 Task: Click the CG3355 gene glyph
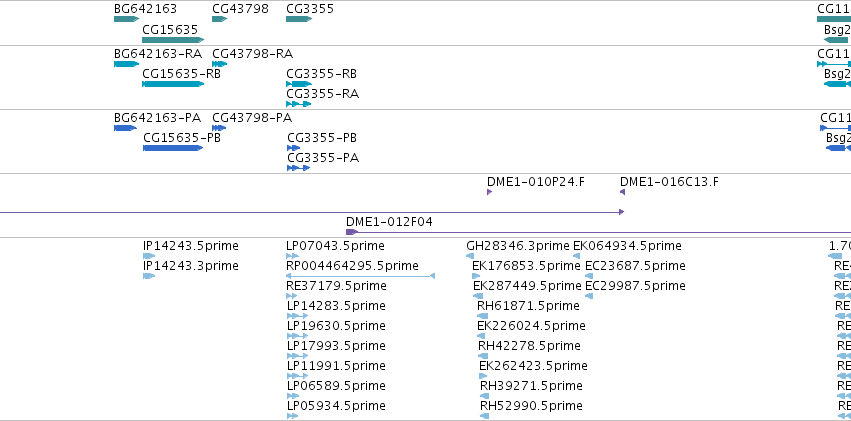coord(299,19)
